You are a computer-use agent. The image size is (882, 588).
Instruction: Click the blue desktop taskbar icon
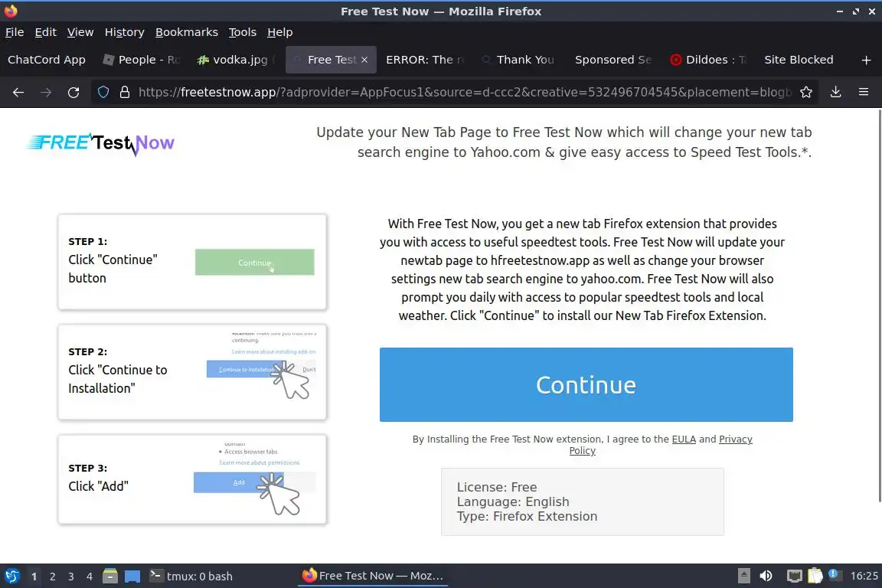pyautogui.click(x=132, y=577)
